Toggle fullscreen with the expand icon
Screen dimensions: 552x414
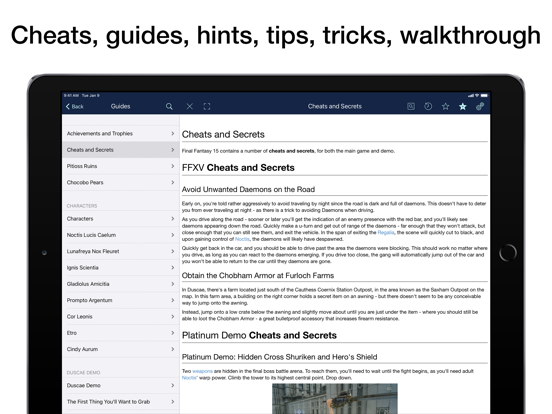pos(207,106)
